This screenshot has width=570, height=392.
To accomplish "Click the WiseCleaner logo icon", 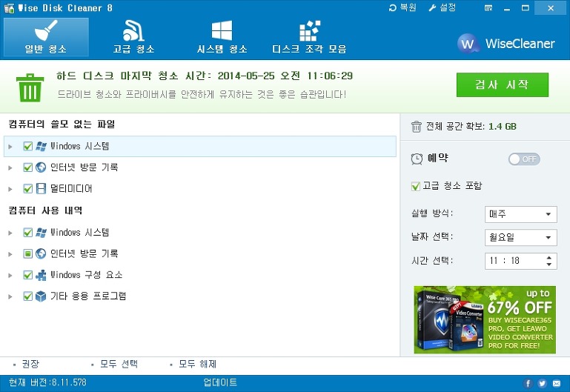I will (x=468, y=43).
